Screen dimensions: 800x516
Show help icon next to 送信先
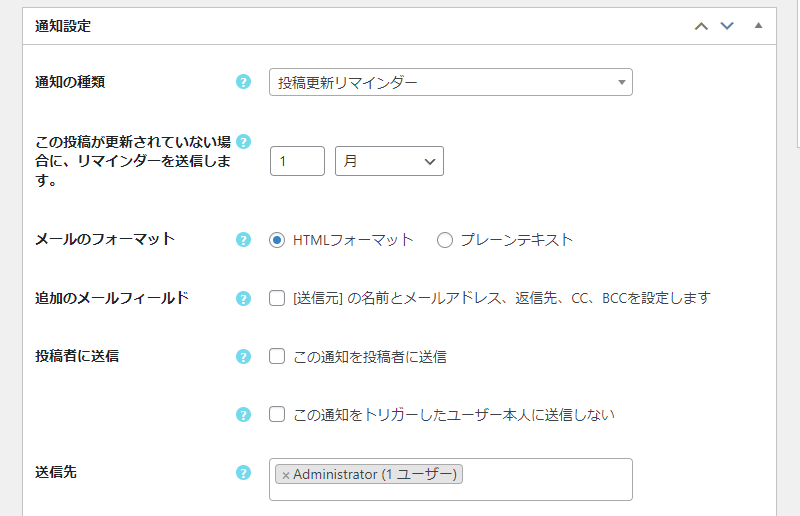[x=243, y=473]
